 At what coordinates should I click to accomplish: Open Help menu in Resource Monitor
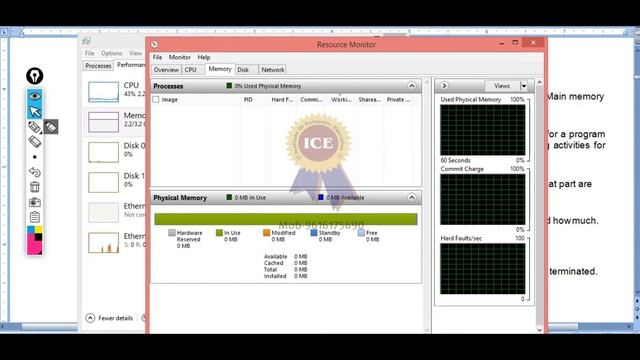[x=204, y=57]
